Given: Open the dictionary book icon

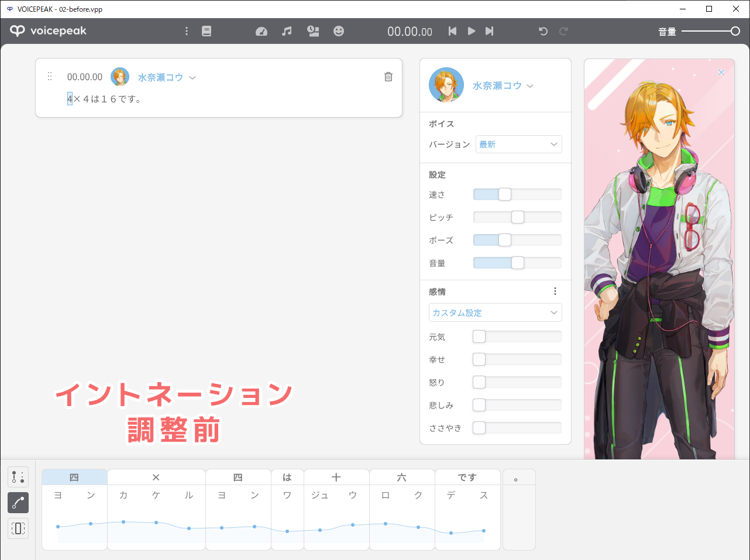Looking at the screenshot, I should click(207, 31).
